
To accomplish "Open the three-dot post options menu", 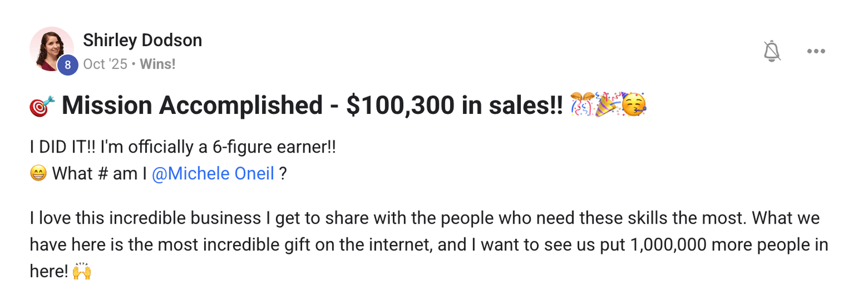I will [816, 51].
